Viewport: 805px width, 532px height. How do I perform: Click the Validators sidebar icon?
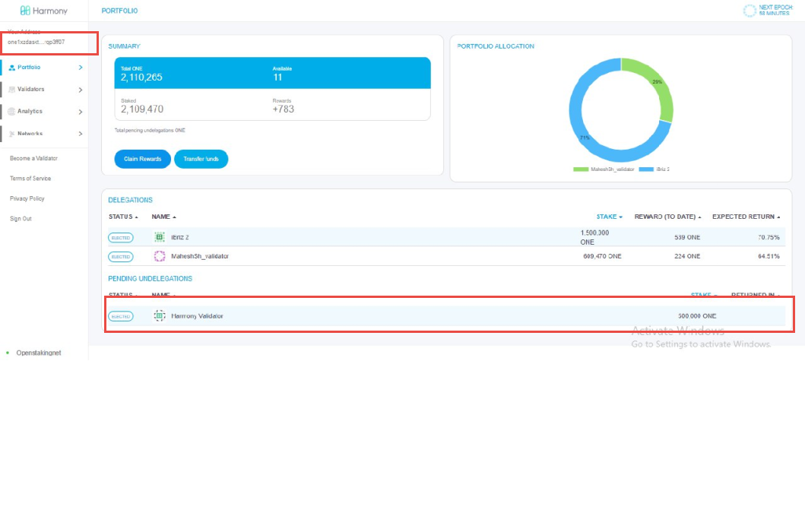coord(11,89)
